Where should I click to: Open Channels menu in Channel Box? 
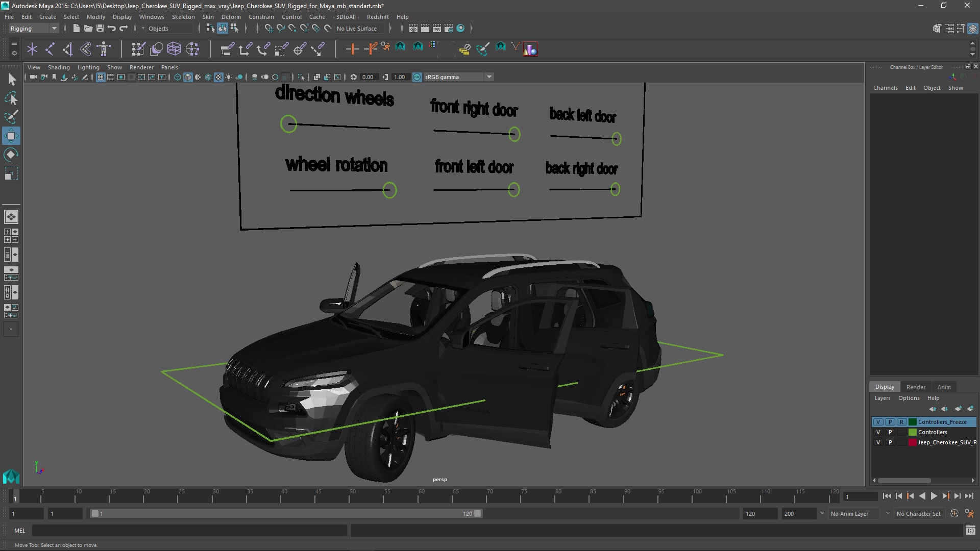885,88
